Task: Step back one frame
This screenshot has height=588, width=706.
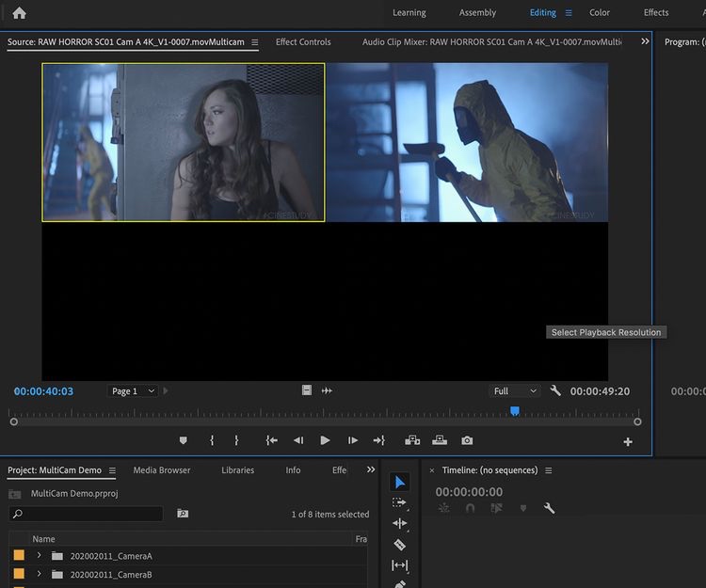Action: pyautogui.click(x=298, y=440)
